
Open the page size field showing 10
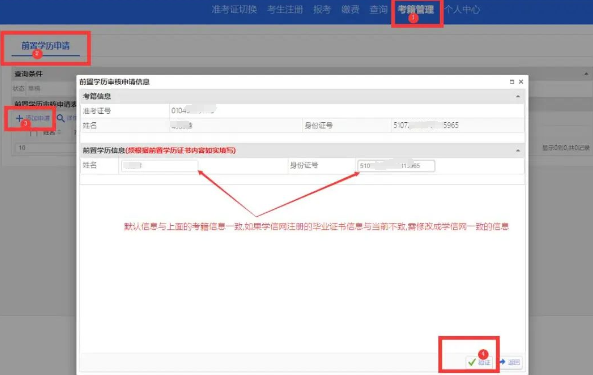[x=45, y=148]
